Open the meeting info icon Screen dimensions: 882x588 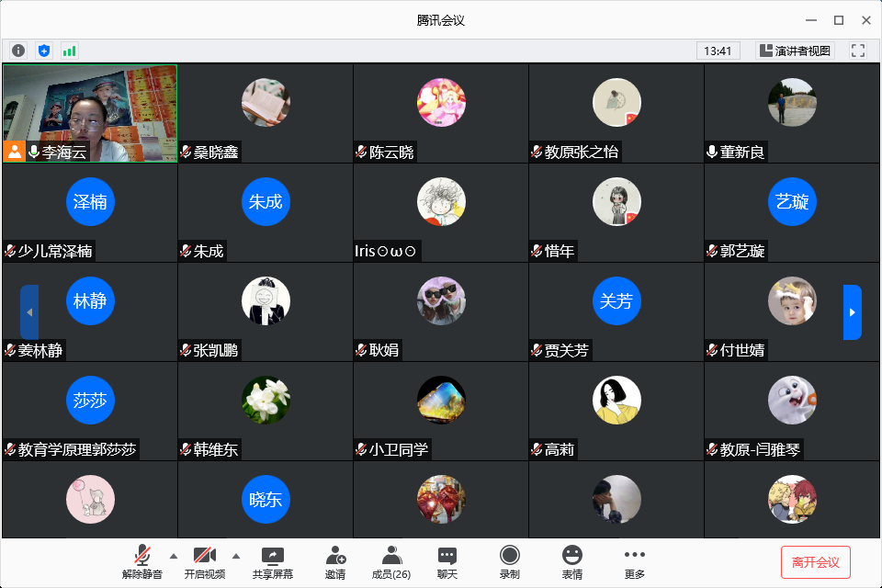[18, 51]
